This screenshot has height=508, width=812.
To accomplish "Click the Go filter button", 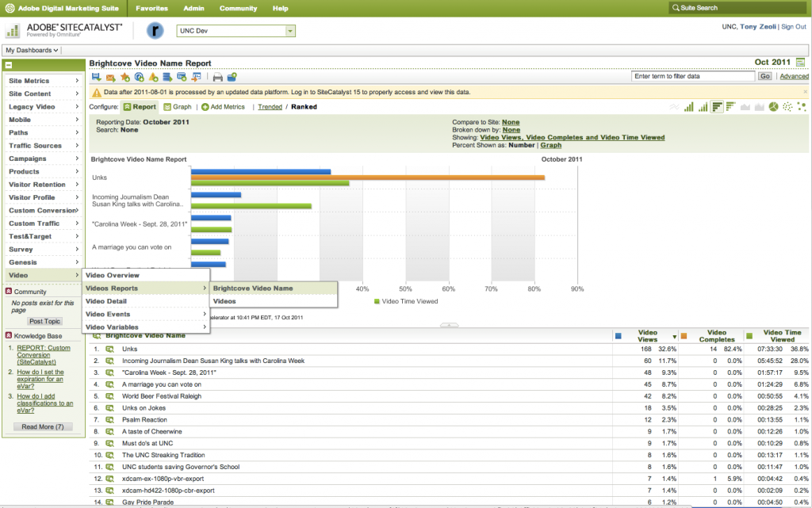I will 765,76.
